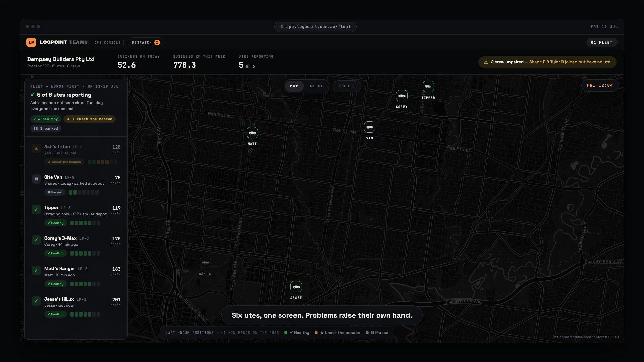Switch to Map view

294,86
